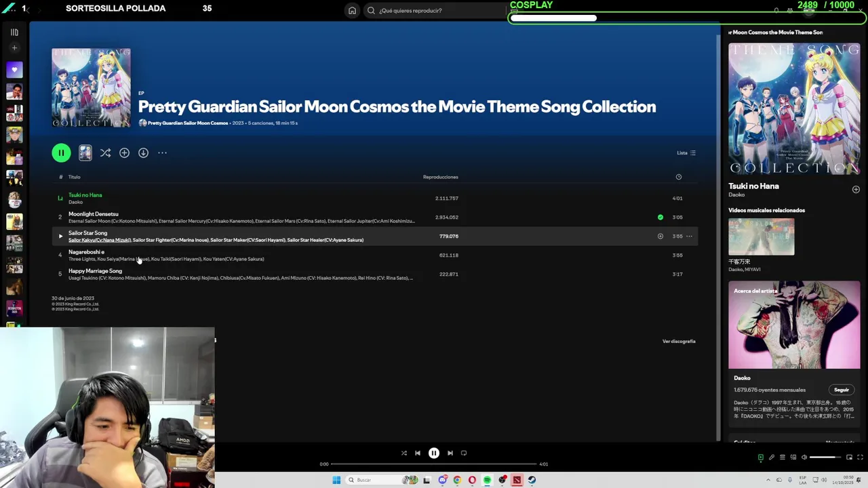Open Chrome from taskbar

pyautogui.click(x=457, y=480)
